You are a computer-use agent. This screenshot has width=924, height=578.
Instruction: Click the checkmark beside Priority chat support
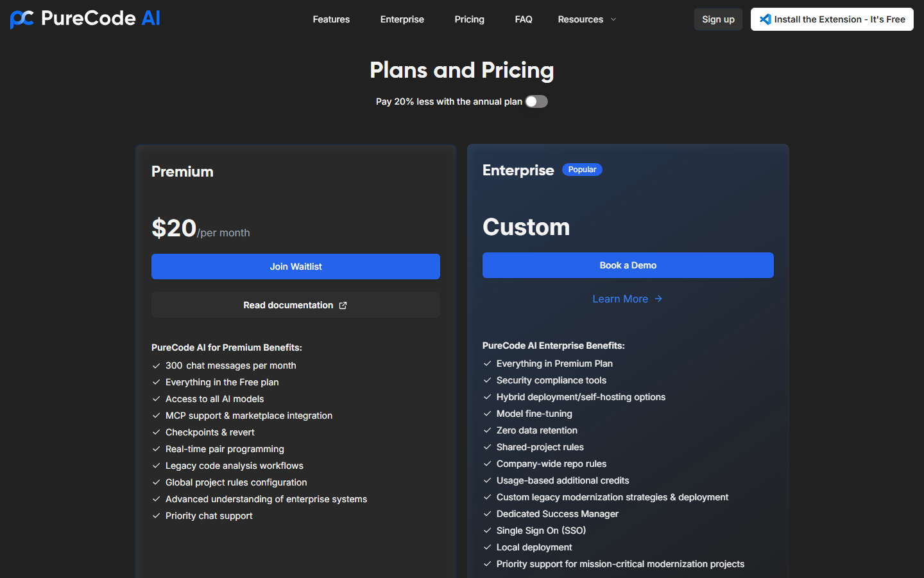156,516
